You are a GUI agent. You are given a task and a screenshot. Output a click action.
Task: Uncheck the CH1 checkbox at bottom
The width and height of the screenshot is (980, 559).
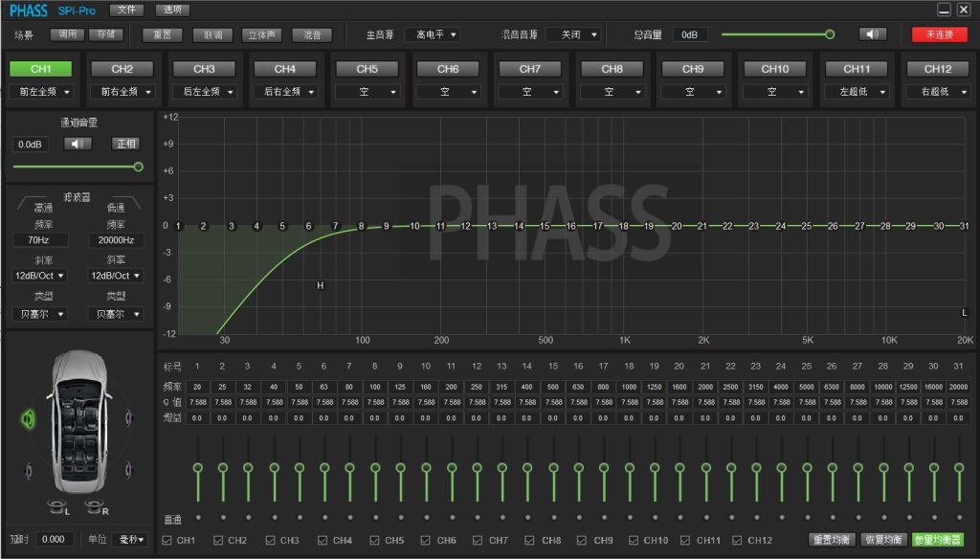coord(167,540)
